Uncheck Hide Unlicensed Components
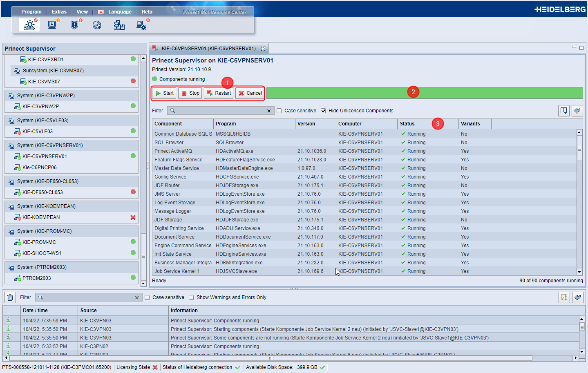Screen dimensions: 588x373 [x=324, y=111]
